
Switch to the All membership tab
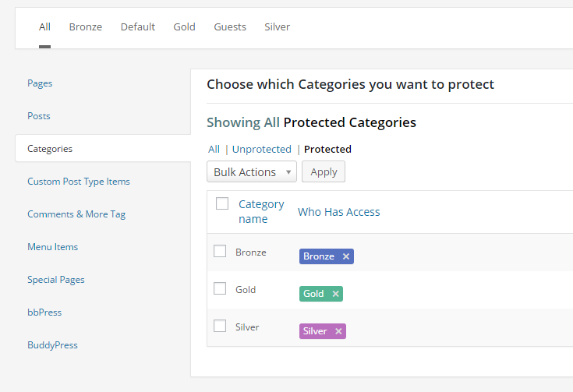(44, 27)
